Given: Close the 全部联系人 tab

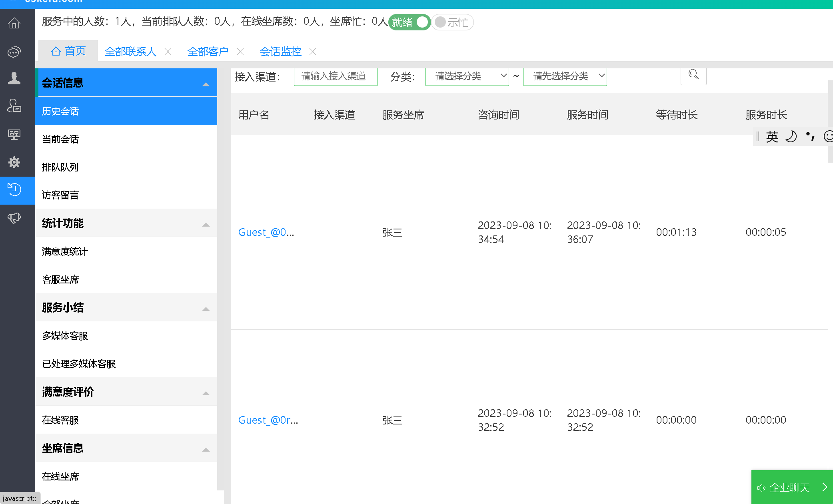Looking at the screenshot, I should [x=168, y=52].
